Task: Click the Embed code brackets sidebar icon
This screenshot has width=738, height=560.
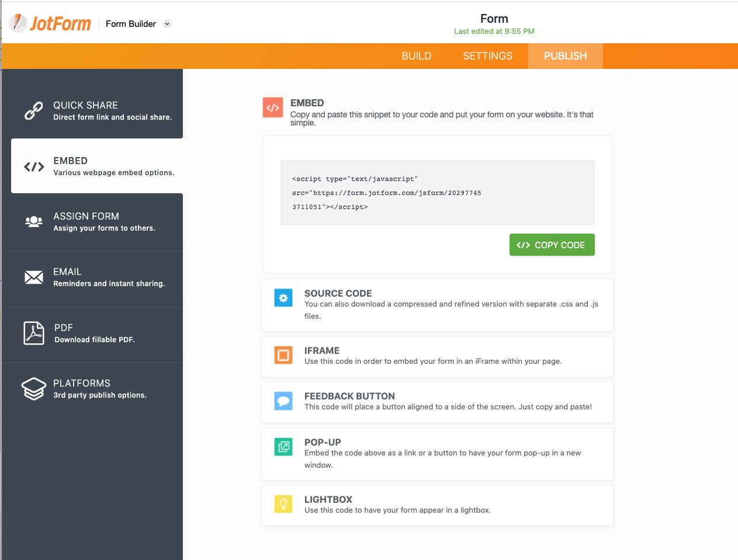Action: click(x=34, y=167)
